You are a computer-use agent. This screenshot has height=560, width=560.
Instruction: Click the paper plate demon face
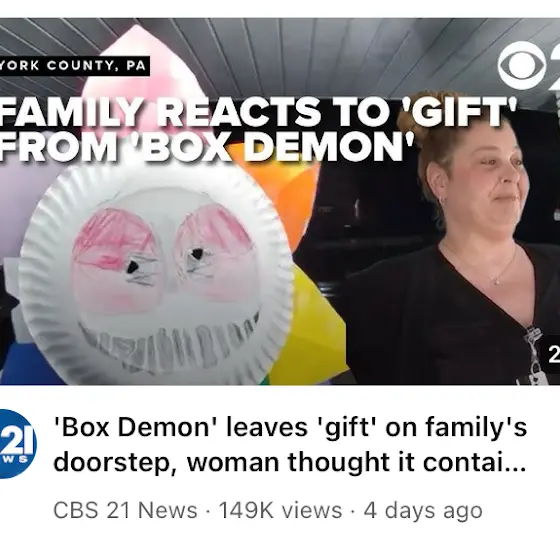[x=157, y=271]
